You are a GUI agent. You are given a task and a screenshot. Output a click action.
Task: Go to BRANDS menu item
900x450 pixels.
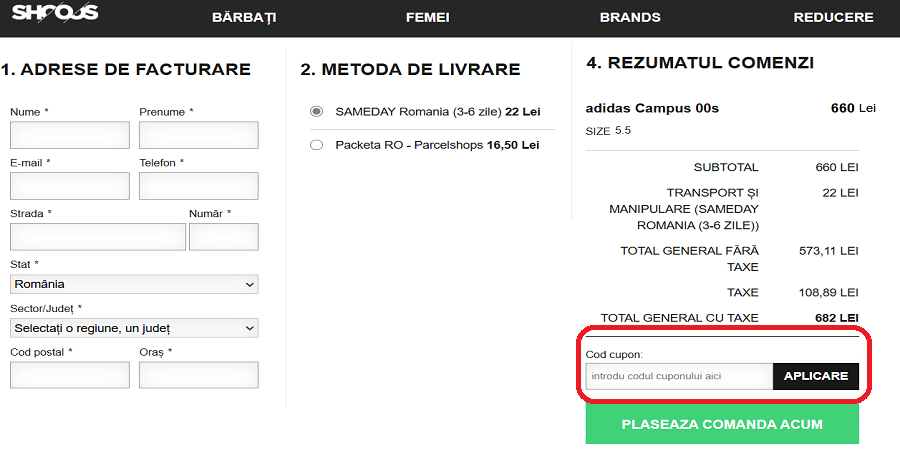click(x=630, y=17)
